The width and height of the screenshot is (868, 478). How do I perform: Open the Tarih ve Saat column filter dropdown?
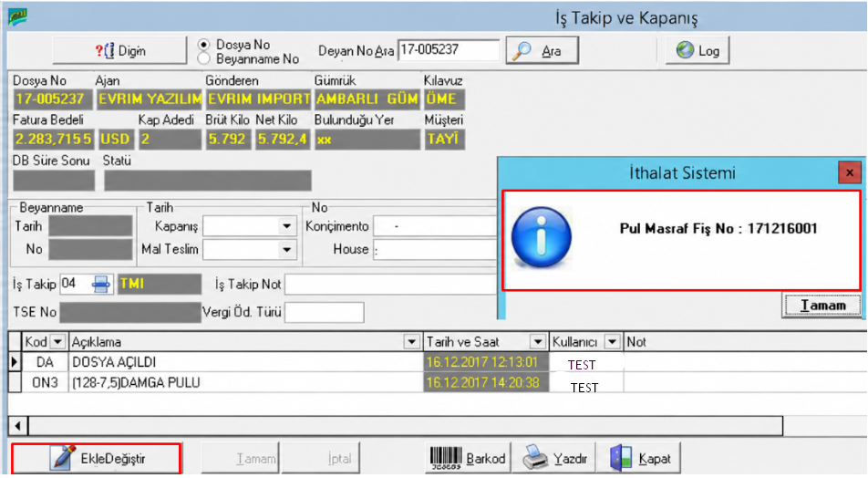(x=538, y=342)
